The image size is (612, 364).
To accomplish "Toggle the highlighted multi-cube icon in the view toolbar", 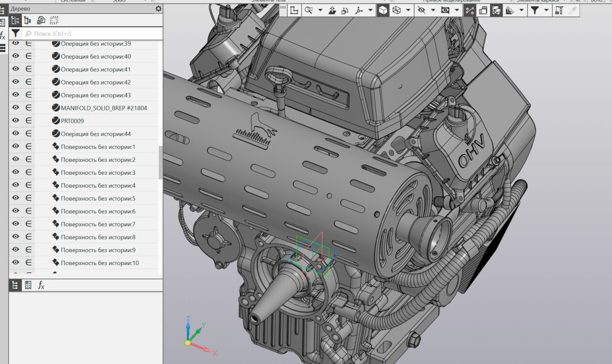I will [496, 10].
